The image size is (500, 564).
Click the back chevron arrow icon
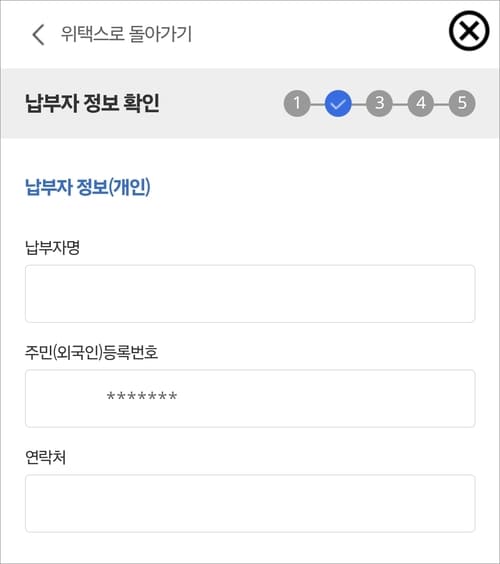[x=38, y=35]
